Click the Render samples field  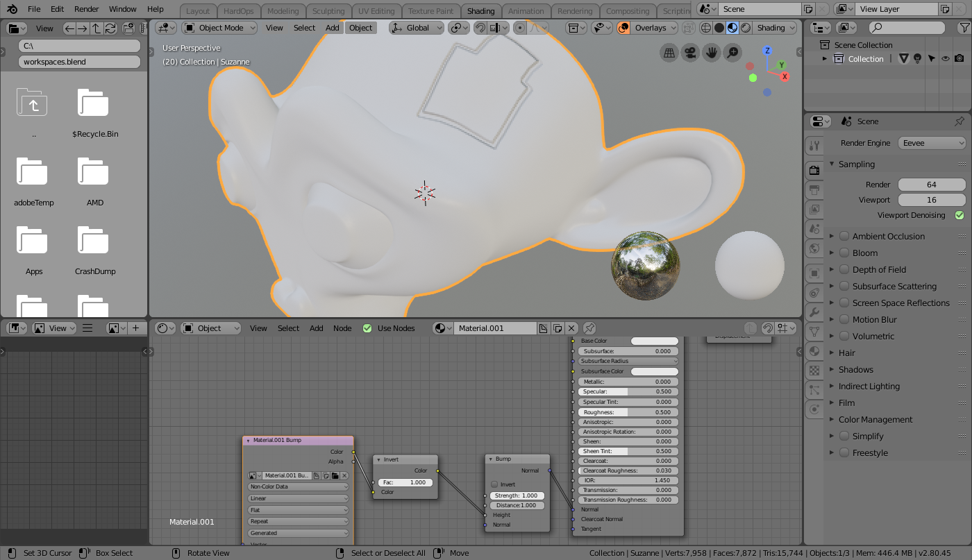click(x=932, y=185)
